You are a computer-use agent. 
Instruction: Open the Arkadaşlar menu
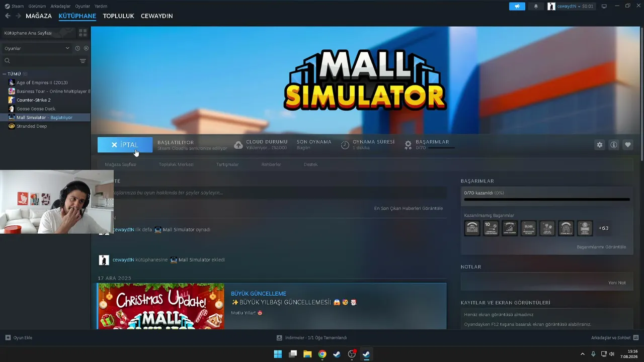click(60, 6)
